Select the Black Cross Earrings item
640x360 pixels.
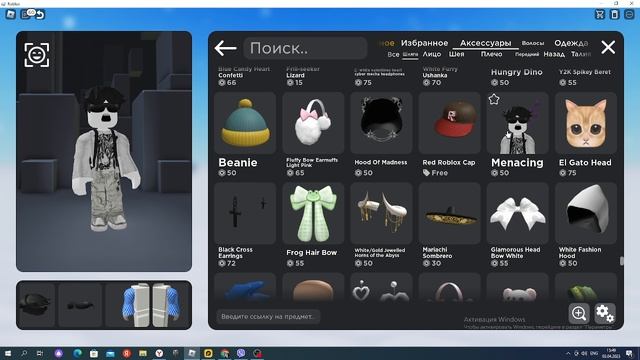click(245, 213)
